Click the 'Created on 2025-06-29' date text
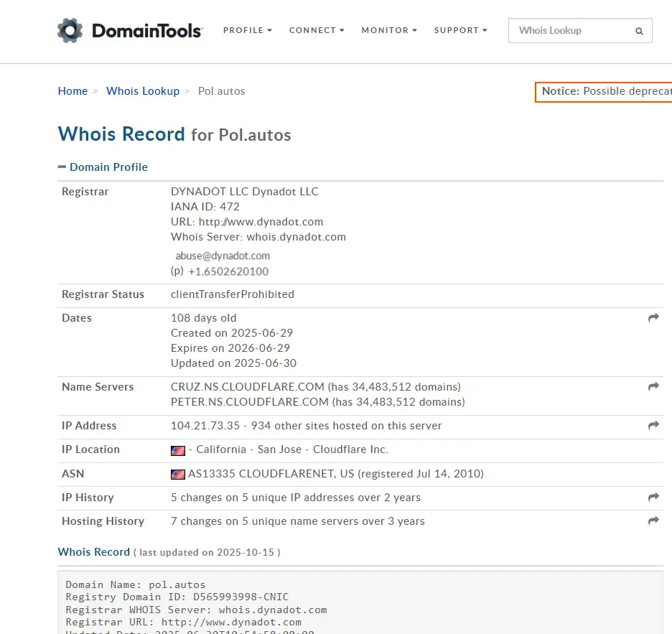The image size is (672, 634). coord(232,332)
